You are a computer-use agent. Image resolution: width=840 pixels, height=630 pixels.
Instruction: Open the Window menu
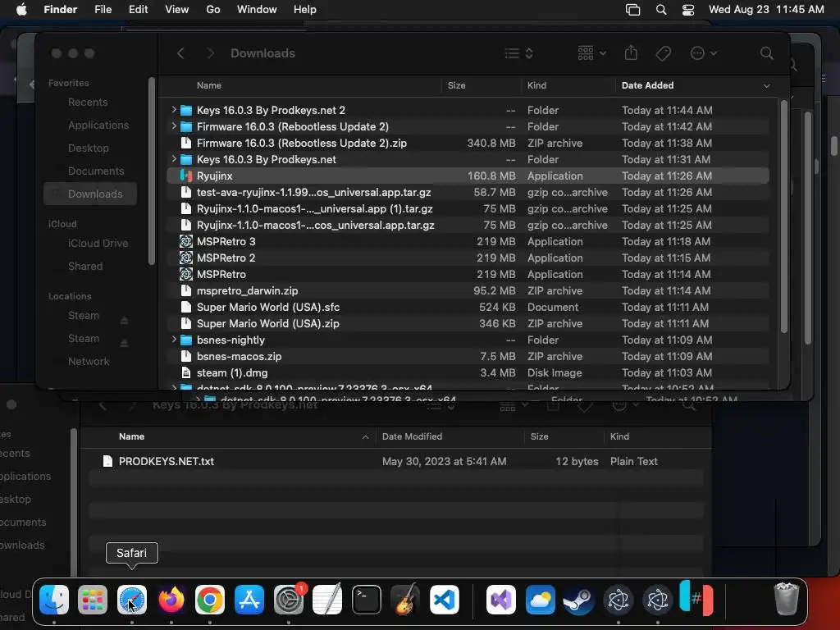[x=257, y=10]
